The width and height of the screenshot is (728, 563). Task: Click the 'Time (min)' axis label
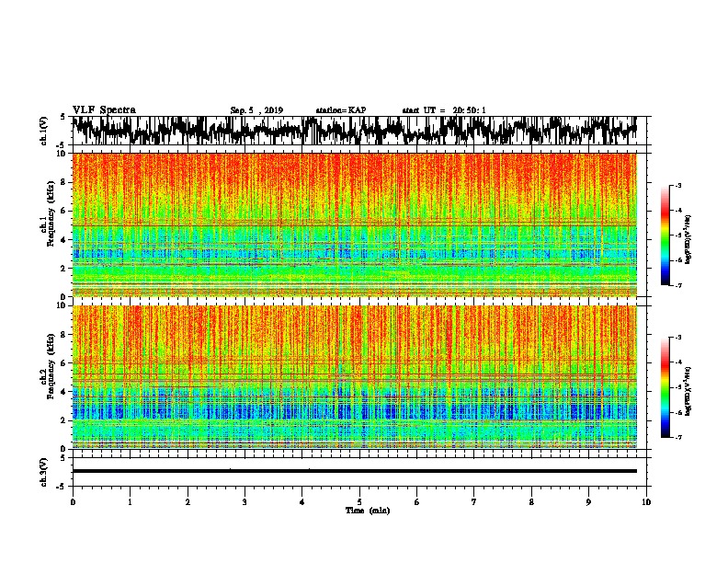[x=368, y=511]
